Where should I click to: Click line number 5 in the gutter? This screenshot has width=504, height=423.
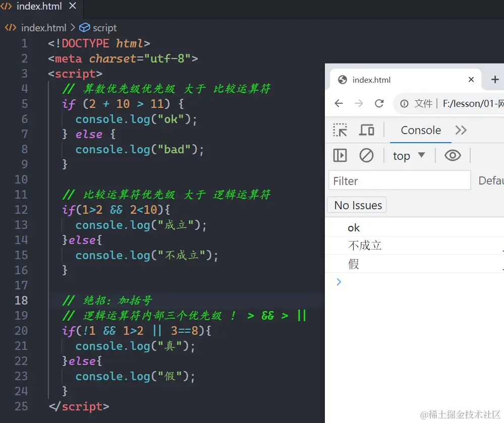pyautogui.click(x=24, y=104)
